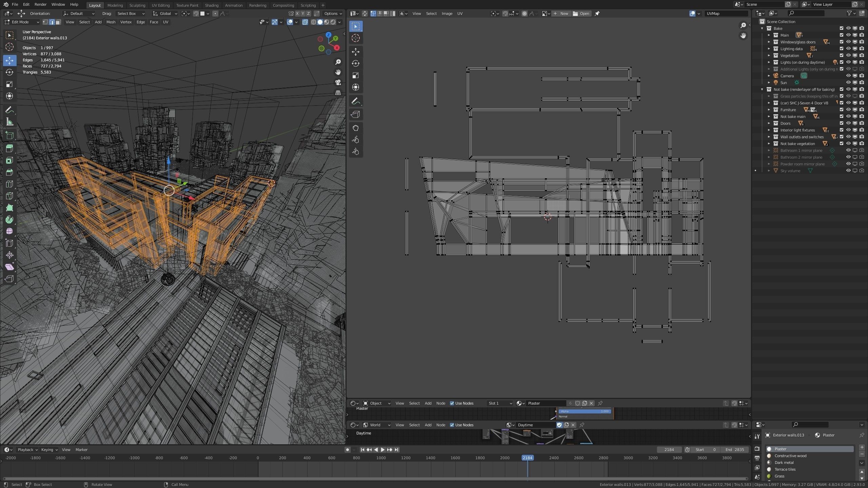The height and width of the screenshot is (488, 868).
Task: Click the Extrude Region tool
Action: 9,148
